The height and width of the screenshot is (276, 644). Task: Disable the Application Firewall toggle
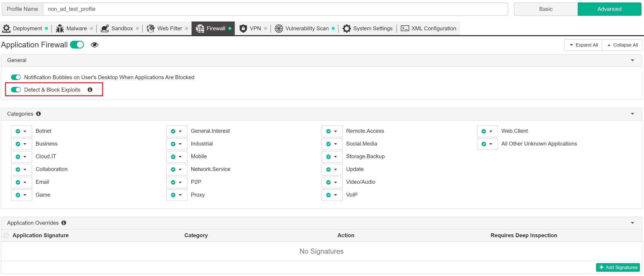(x=77, y=45)
